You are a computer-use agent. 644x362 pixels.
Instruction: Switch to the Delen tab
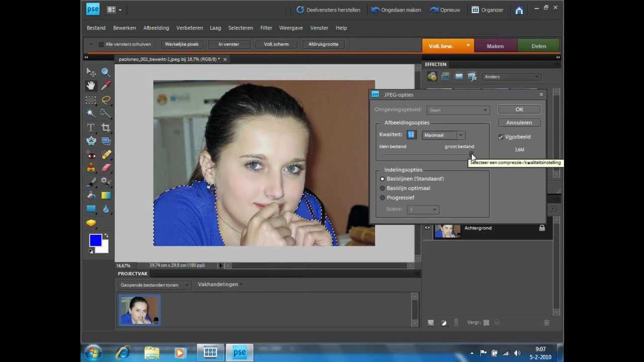[539, 46]
